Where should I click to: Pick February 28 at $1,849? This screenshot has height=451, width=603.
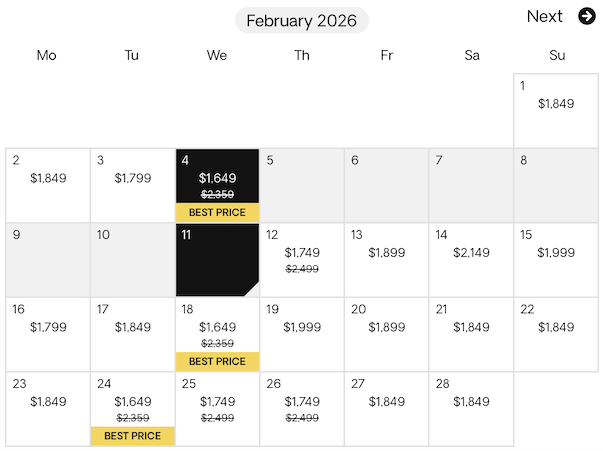click(x=472, y=408)
